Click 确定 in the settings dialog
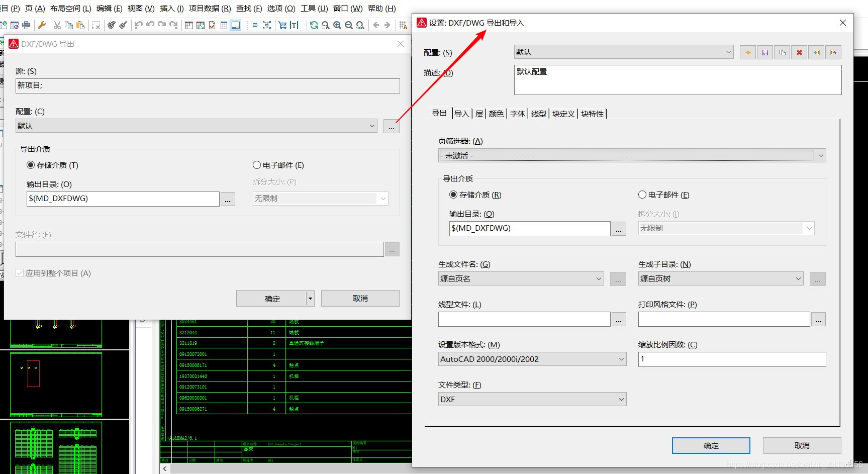Image resolution: width=868 pixels, height=474 pixels. tap(711, 445)
